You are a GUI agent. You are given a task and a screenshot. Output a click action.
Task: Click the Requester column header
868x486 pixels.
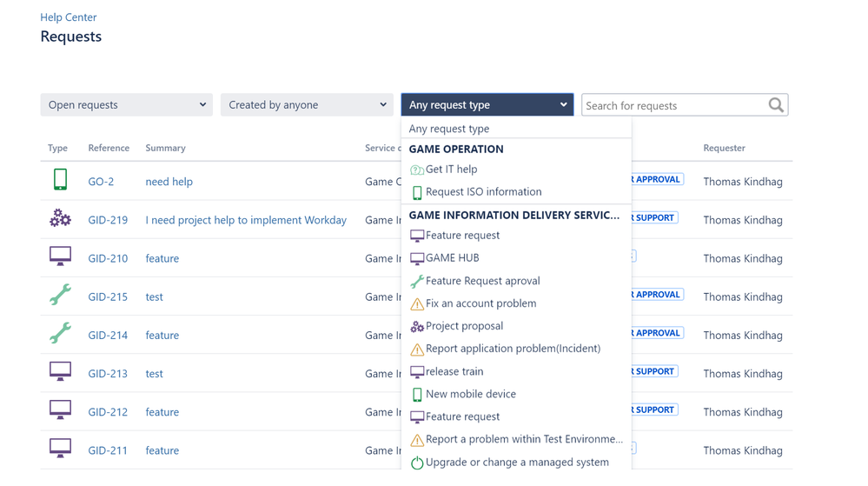click(724, 148)
